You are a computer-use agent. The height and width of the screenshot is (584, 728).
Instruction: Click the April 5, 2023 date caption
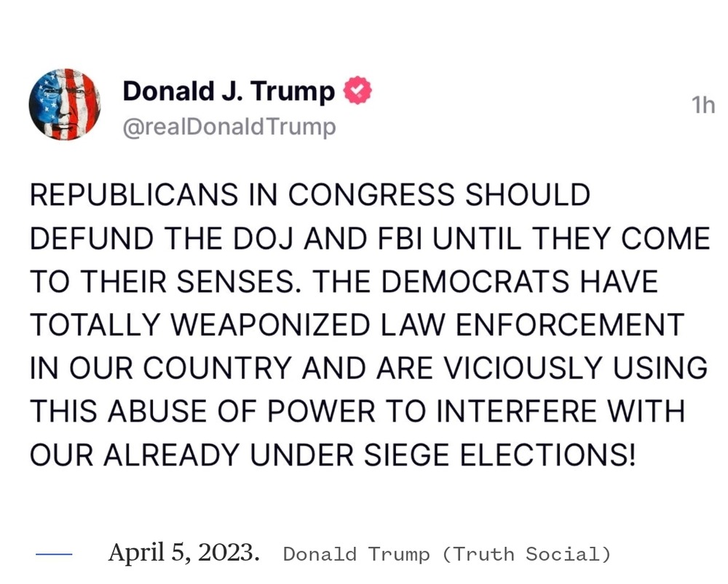[x=183, y=553]
